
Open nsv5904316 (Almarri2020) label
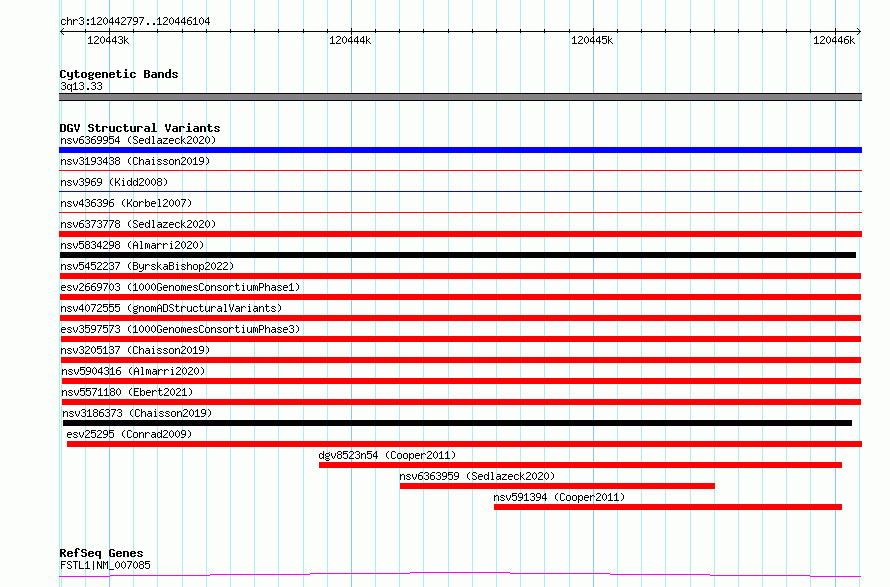click(x=133, y=371)
